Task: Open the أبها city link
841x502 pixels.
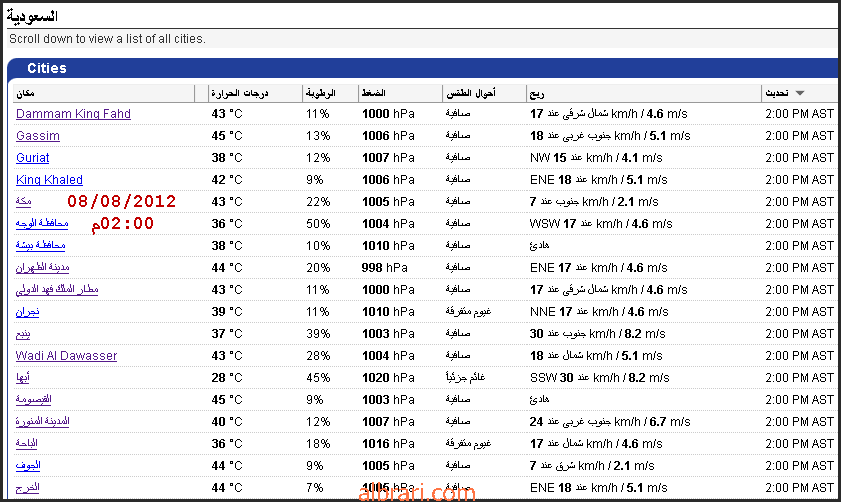Action: tap(23, 378)
